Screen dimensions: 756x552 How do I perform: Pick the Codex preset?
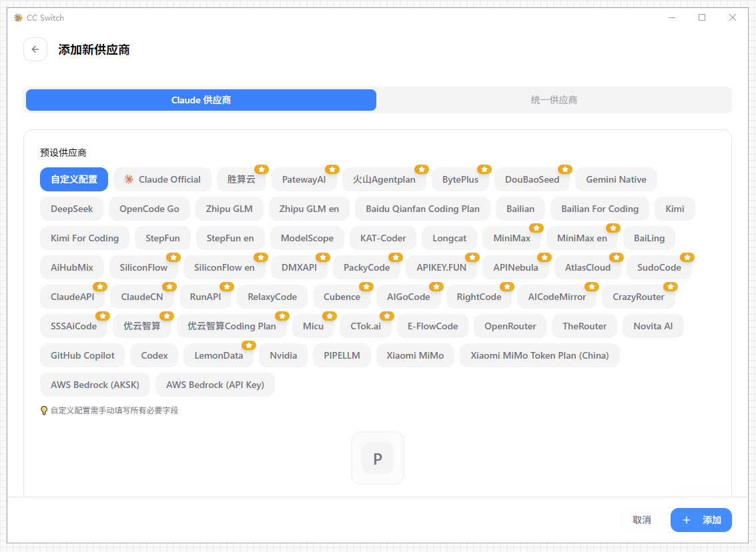(x=154, y=355)
